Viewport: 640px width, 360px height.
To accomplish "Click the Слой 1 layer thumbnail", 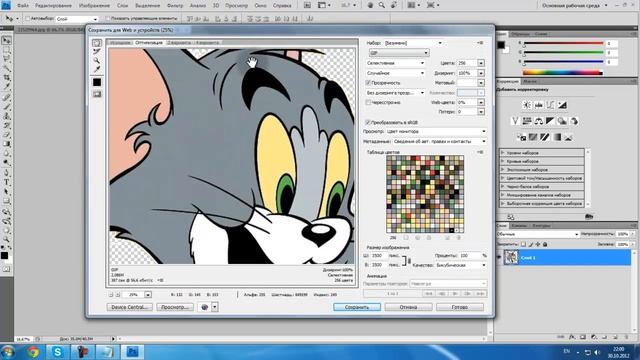I will point(511,258).
